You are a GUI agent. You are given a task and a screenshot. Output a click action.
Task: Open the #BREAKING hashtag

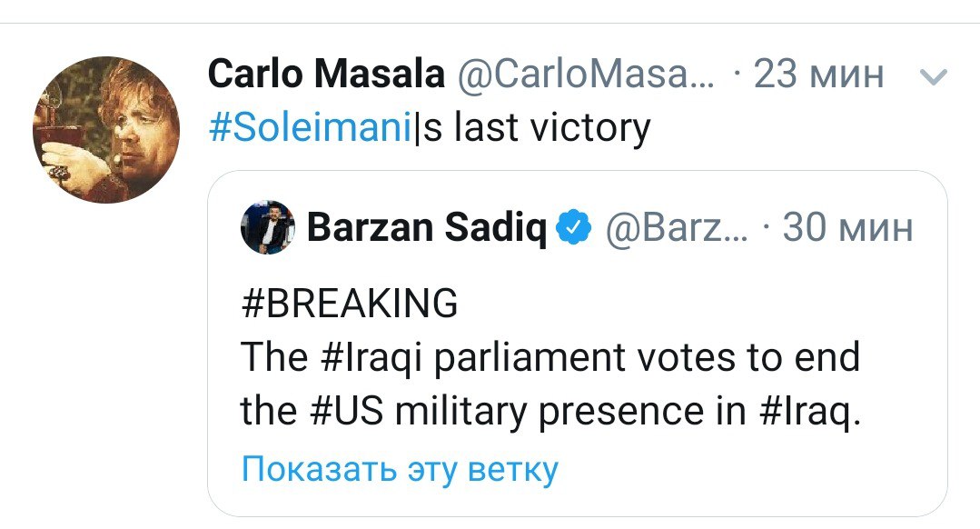click(x=350, y=304)
